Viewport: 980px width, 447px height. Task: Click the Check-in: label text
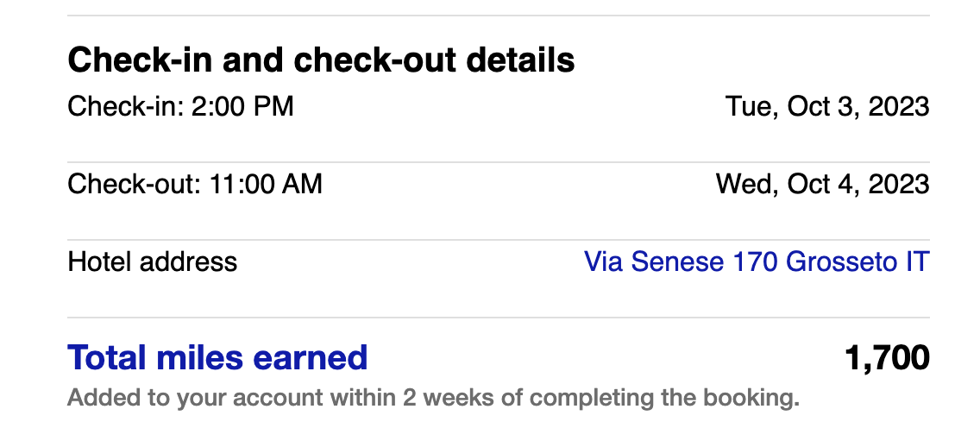126,106
